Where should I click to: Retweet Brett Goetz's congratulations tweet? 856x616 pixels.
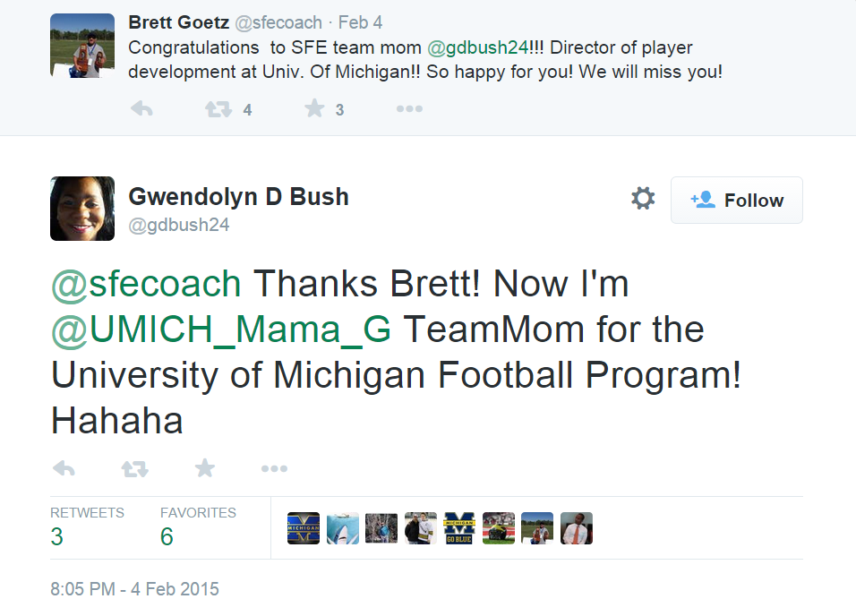click(218, 109)
